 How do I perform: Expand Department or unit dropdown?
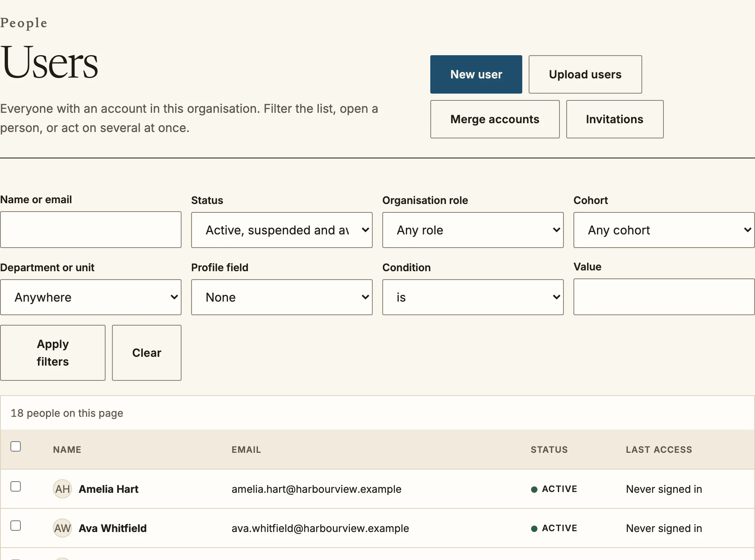[x=91, y=297]
